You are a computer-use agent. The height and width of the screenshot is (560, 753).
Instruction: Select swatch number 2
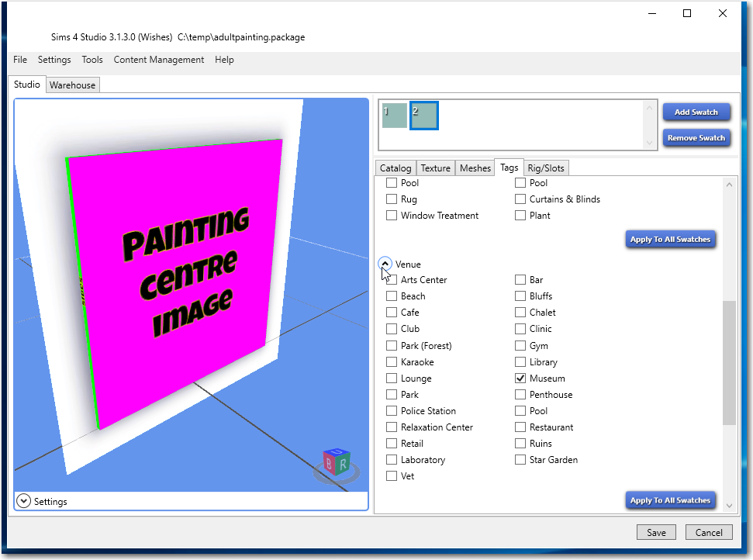(424, 116)
